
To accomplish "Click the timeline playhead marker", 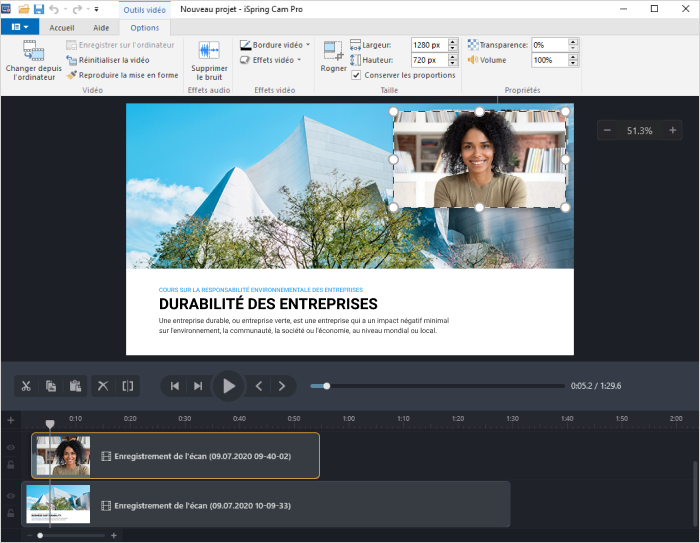I will (x=50, y=424).
